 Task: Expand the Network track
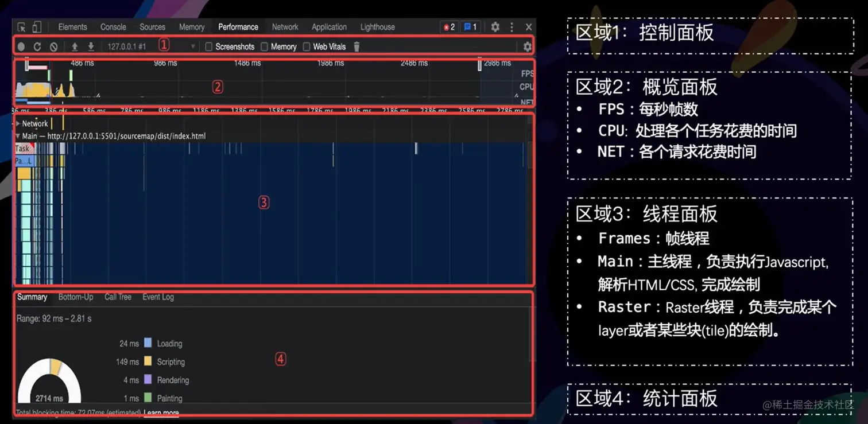(18, 123)
